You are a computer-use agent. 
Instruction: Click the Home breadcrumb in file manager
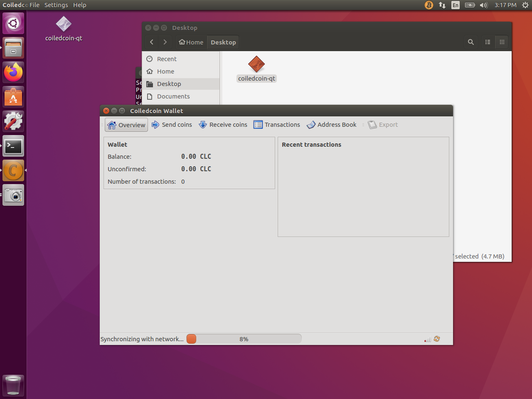tap(191, 42)
